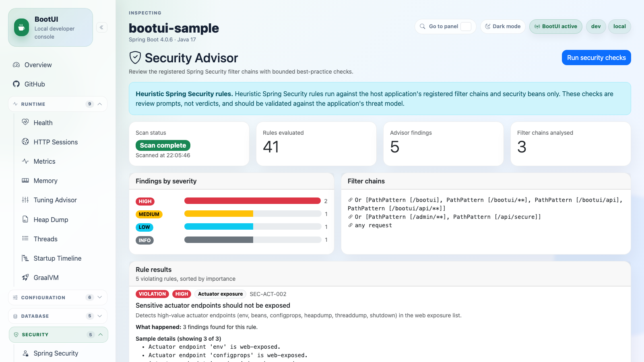
Task: Click the Memory chip icon
Action: click(x=25, y=181)
